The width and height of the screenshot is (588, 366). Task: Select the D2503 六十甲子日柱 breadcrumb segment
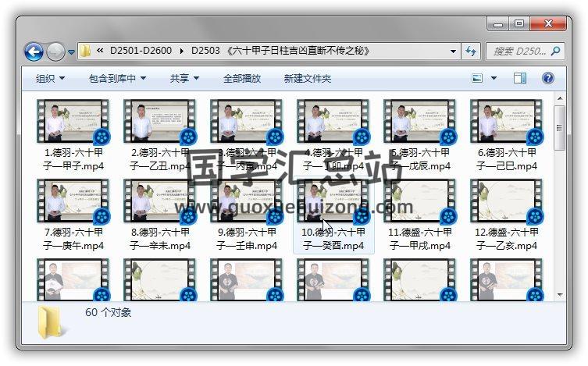pyautogui.click(x=280, y=51)
